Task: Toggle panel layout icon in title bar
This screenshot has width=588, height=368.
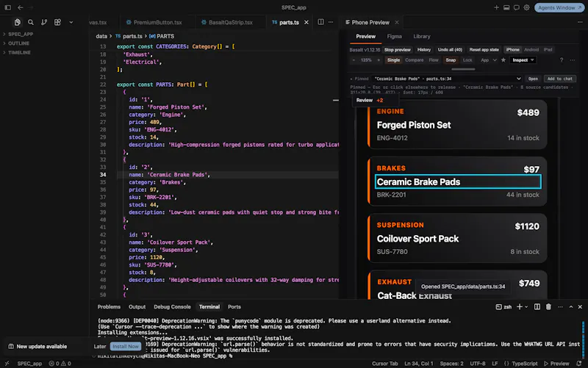Action: pyautogui.click(x=506, y=7)
